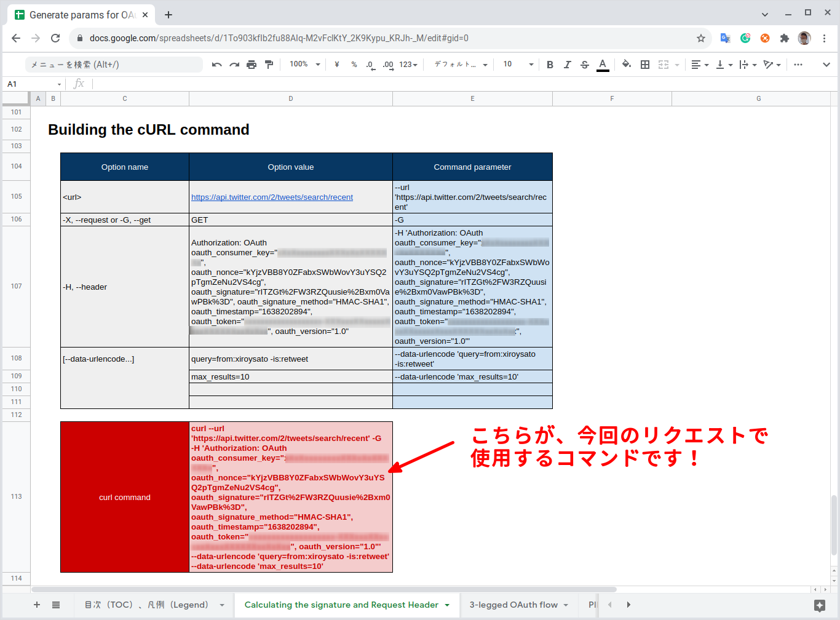
Task: Format selection as currency
Action: [336, 64]
